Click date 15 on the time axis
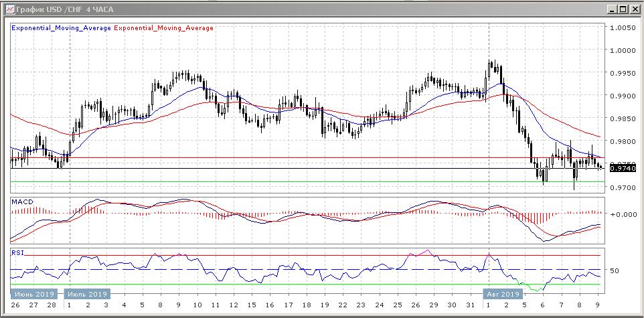The height and width of the screenshot is (318, 644). [251, 305]
